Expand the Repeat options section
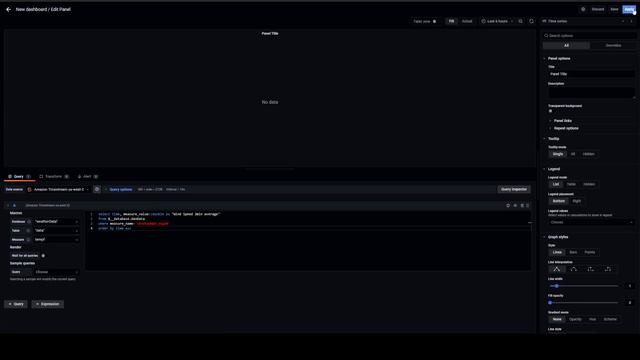Screen dimensions: 640x360 pyautogui.click(x=566, y=128)
